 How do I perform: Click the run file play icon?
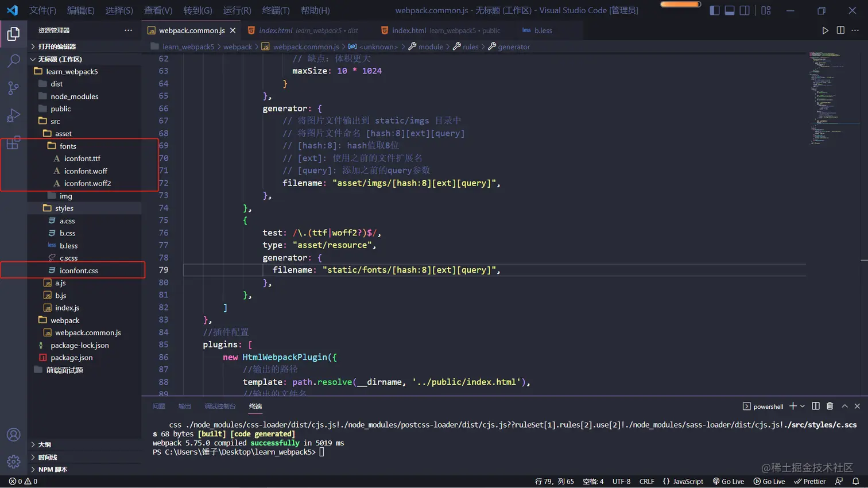pos(825,30)
